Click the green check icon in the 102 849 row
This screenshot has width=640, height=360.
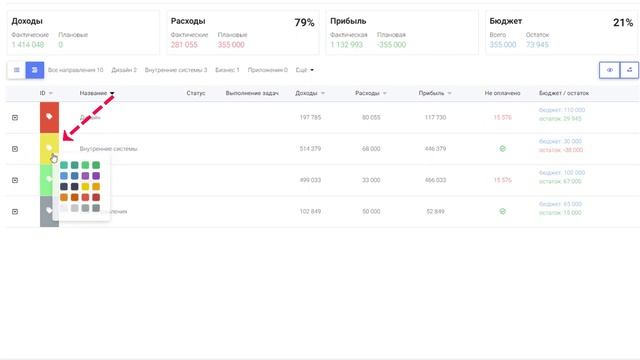point(502,211)
